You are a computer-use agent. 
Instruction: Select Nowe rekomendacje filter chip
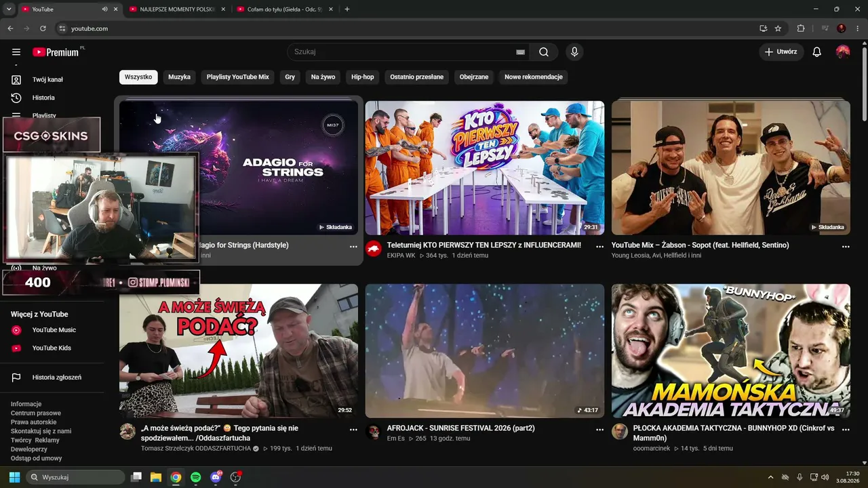point(534,77)
